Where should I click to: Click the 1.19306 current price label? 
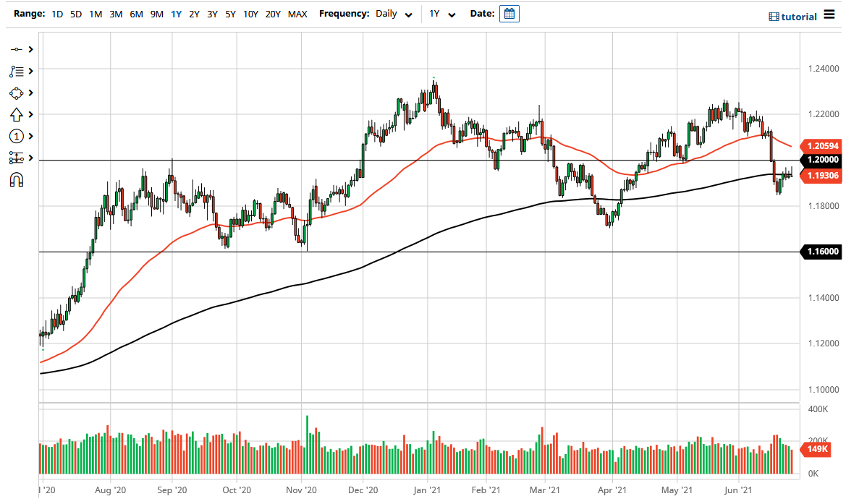click(821, 175)
